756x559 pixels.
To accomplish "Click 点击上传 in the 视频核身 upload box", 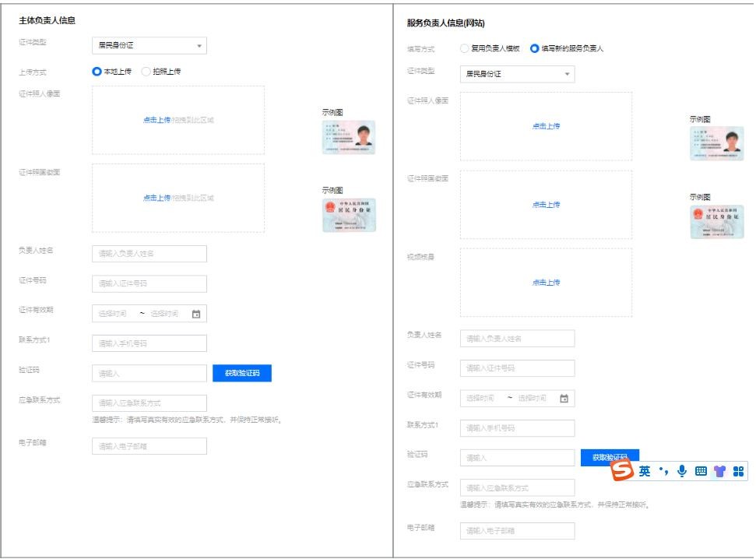I will coord(546,283).
